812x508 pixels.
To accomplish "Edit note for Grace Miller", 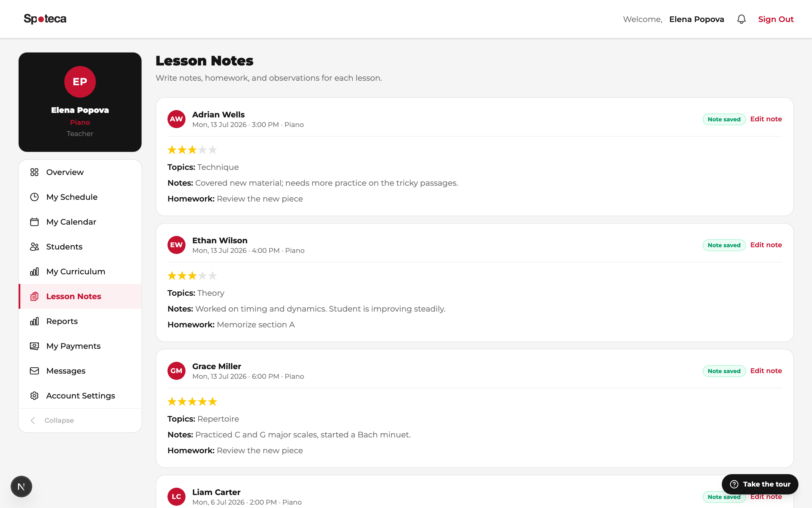I will click(766, 371).
